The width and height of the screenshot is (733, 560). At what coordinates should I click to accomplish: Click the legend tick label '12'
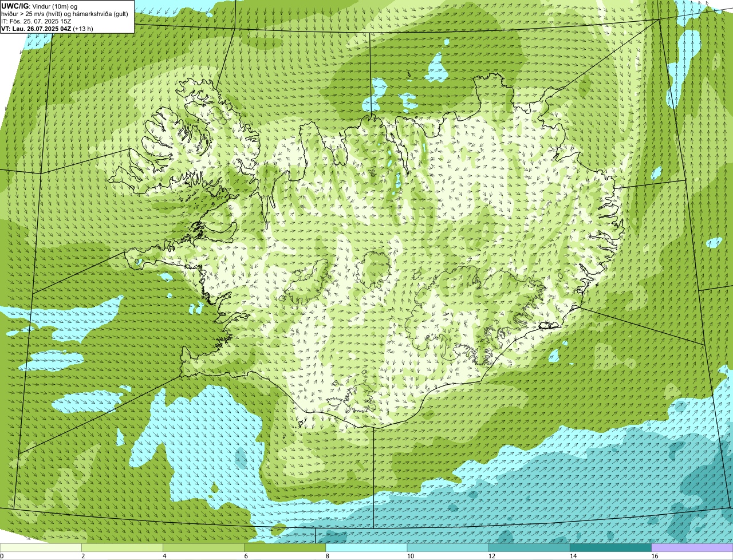(492, 556)
